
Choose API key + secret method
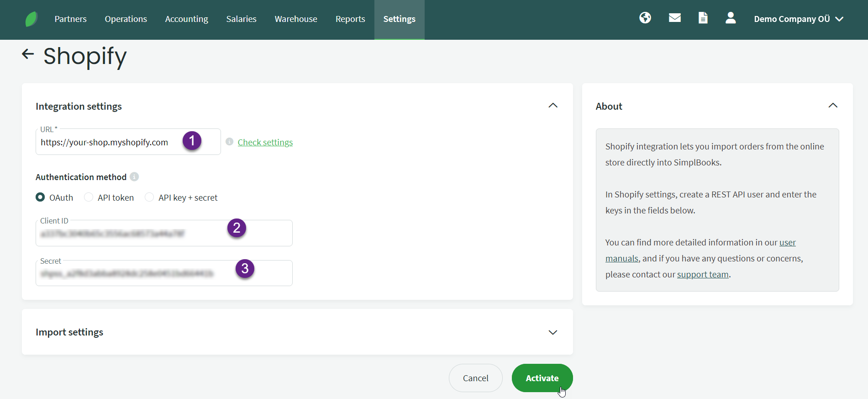pyautogui.click(x=149, y=197)
